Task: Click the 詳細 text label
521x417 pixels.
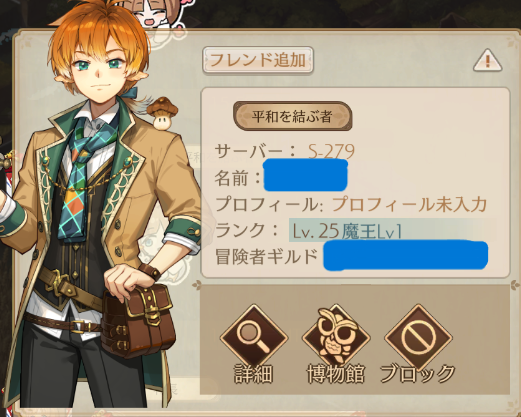Action: [x=254, y=373]
